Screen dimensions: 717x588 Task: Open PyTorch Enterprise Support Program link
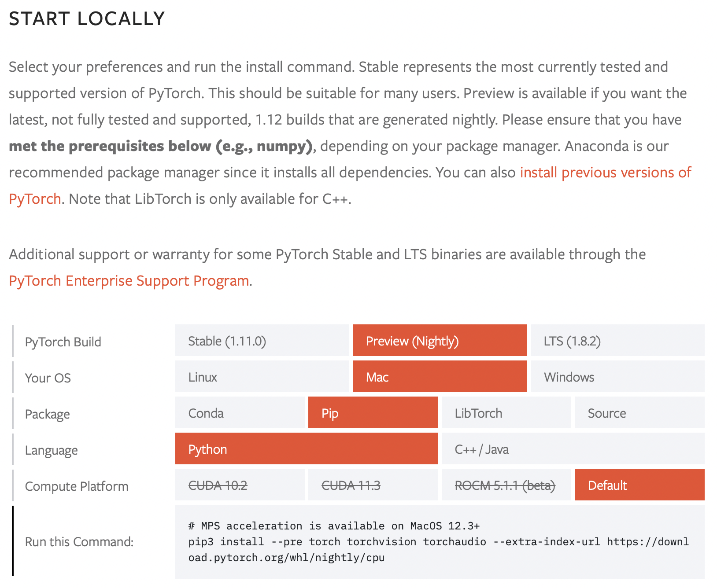click(x=129, y=281)
